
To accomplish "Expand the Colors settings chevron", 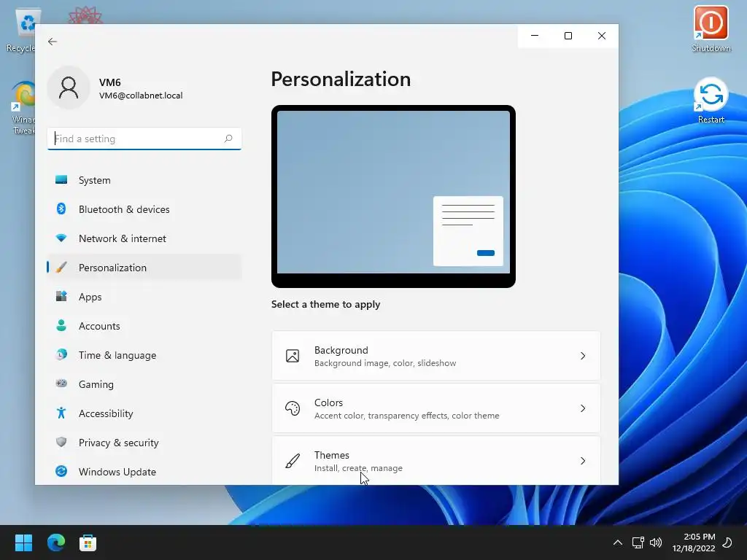I will pos(583,408).
